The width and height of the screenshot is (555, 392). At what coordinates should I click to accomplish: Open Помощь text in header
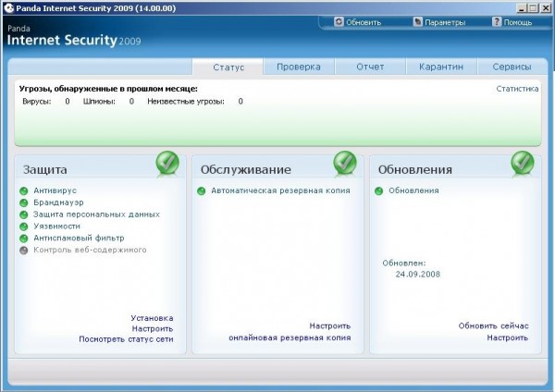pos(518,22)
